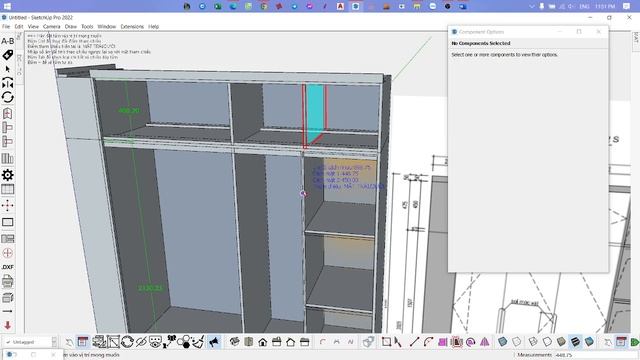Click the printer icon in left toolbar

pos(7,281)
